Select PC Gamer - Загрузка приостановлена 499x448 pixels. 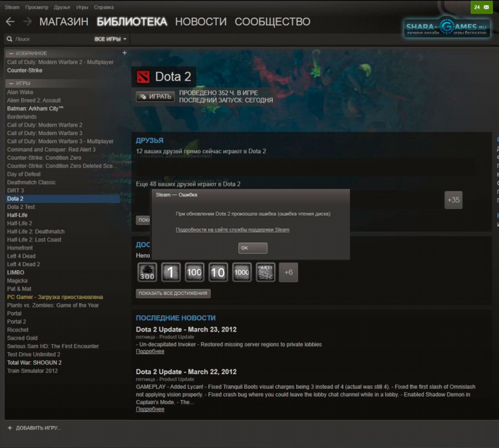click(x=55, y=297)
